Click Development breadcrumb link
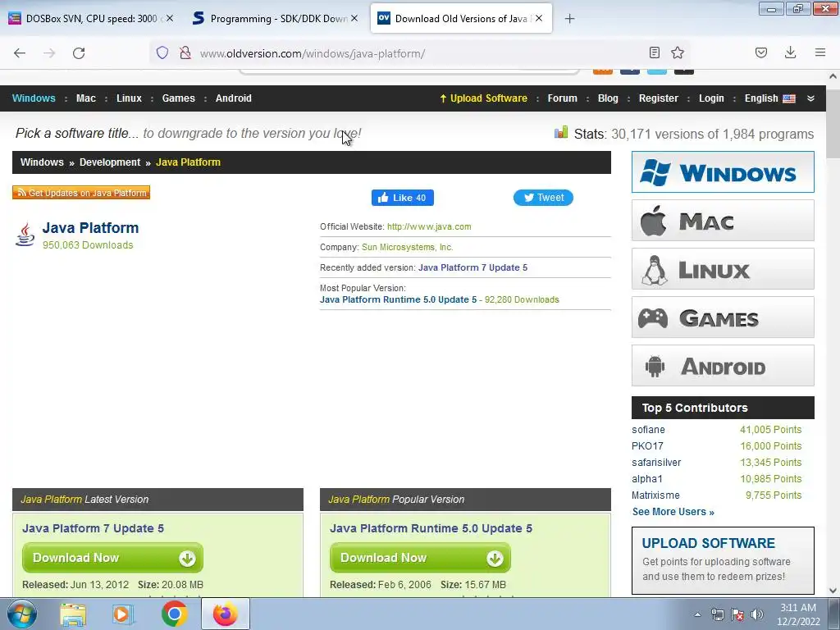 pos(110,162)
